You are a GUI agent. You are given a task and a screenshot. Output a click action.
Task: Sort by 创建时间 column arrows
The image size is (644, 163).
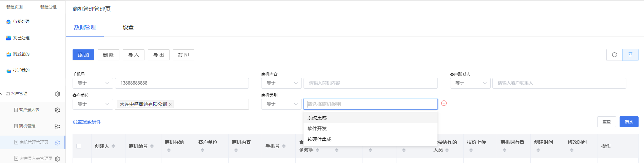coord(538,150)
